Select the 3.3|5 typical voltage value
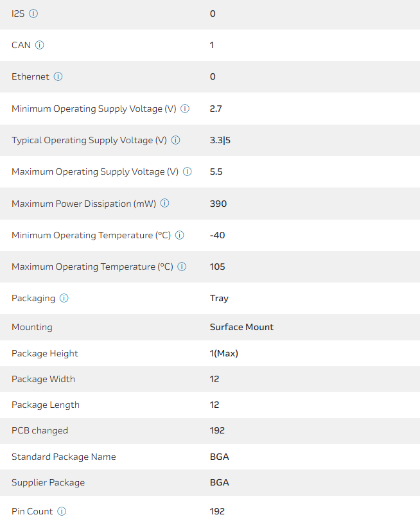Viewport: 420px width, 517px height. (219, 140)
